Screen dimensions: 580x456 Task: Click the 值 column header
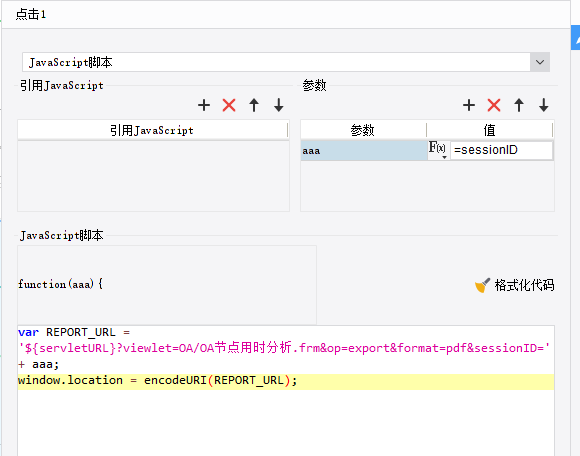[489, 130]
